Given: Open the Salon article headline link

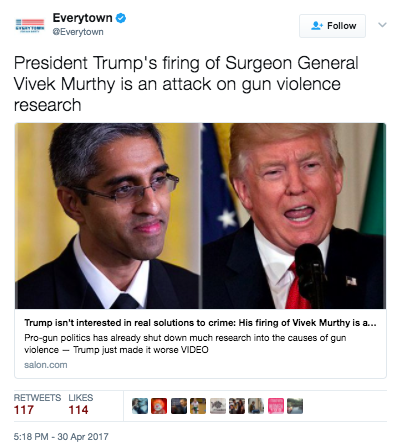Looking at the screenshot, I should [x=200, y=323].
